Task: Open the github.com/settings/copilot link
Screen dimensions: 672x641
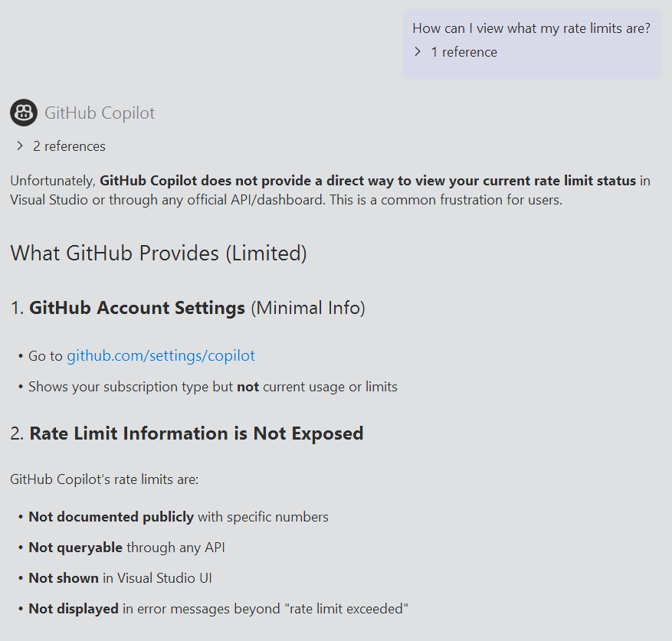Action: [x=160, y=355]
